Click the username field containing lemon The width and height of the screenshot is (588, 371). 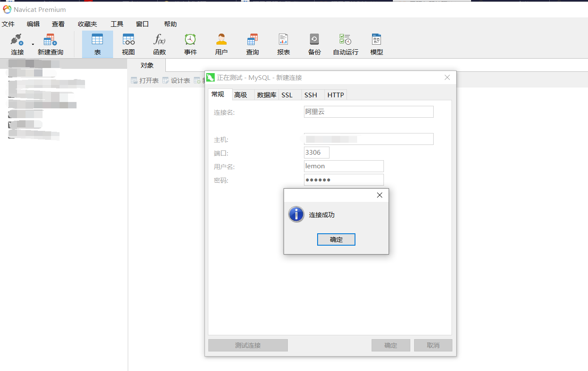tap(344, 166)
